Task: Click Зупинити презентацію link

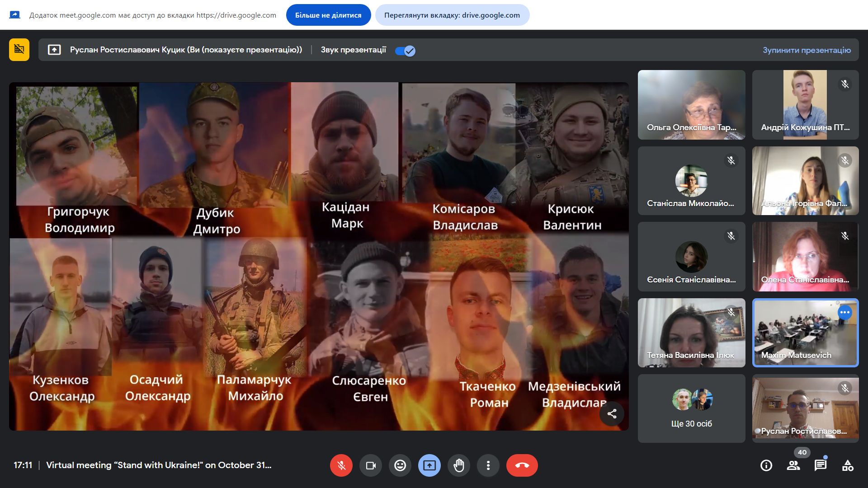Action: (807, 50)
